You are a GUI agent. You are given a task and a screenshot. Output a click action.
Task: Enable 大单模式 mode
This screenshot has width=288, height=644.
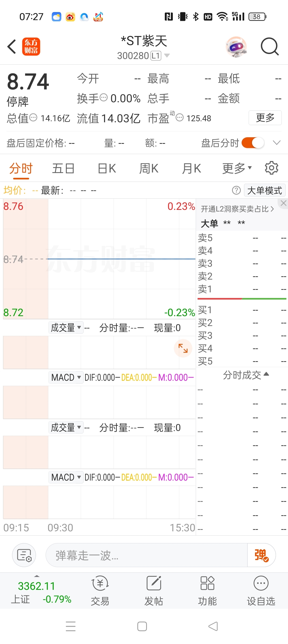265,190
